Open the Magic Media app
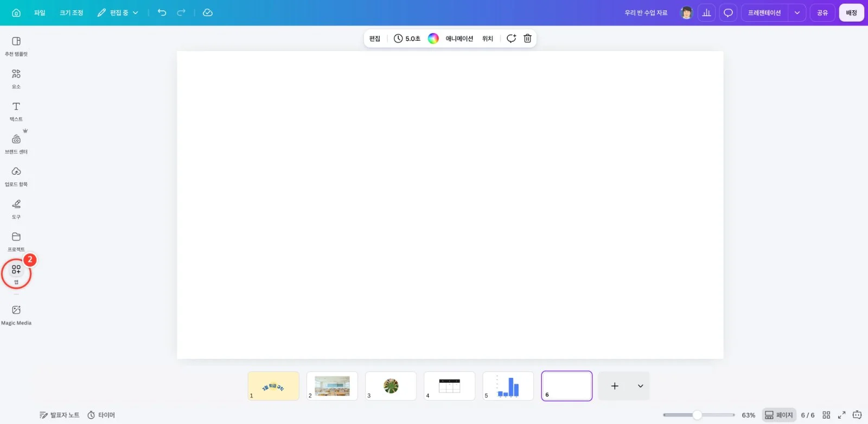This screenshot has height=424, width=868. click(x=16, y=315)
